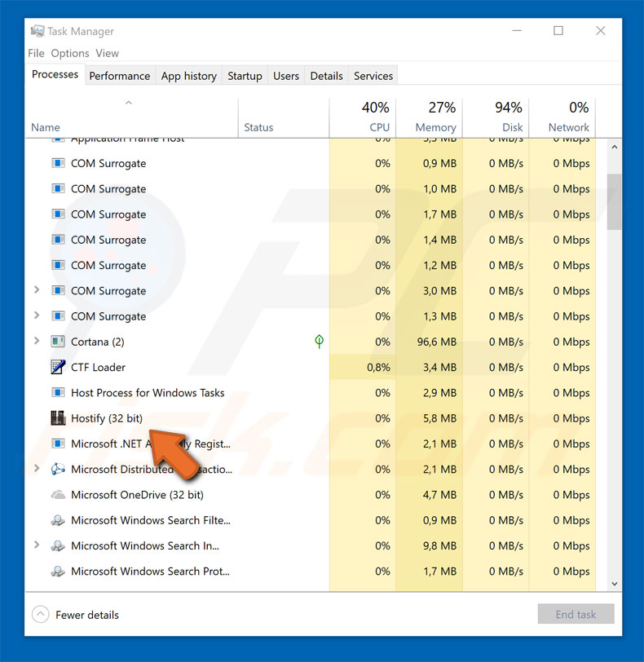Click the Microsoft Windows Search Indexer icon
This screenshot has width=644, height=662.
58,545
